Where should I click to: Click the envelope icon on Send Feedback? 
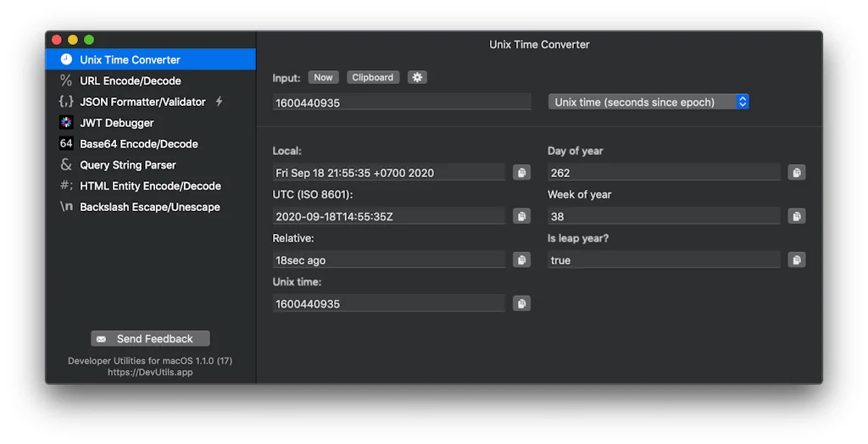coord(102,339)
